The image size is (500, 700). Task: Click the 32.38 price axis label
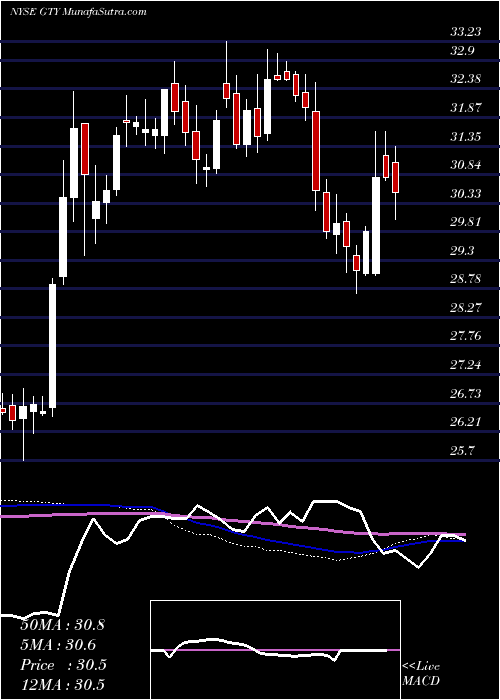[x=465, y=79]
